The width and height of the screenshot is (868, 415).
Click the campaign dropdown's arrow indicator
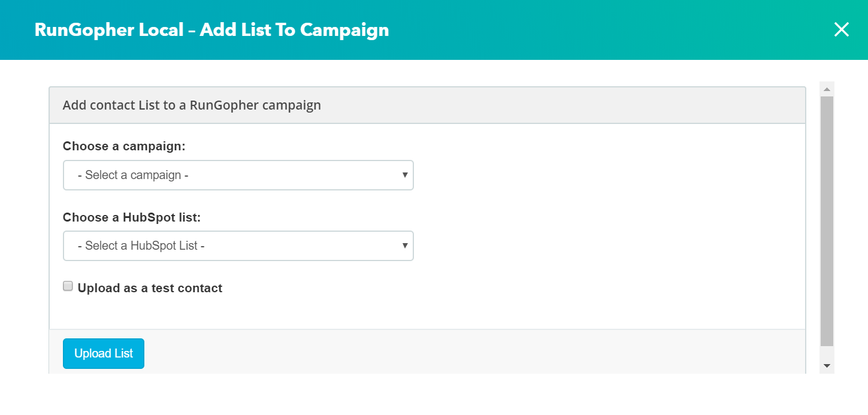(405, 175)
